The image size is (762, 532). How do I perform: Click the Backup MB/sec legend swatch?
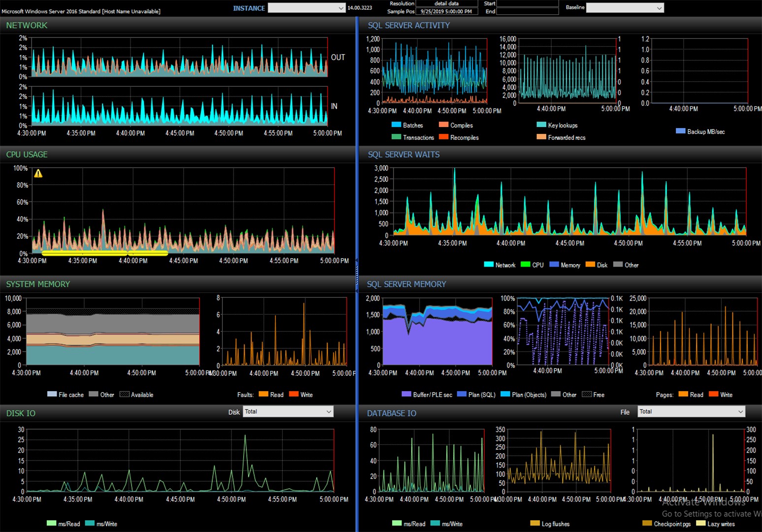click(x=681, y=131)
